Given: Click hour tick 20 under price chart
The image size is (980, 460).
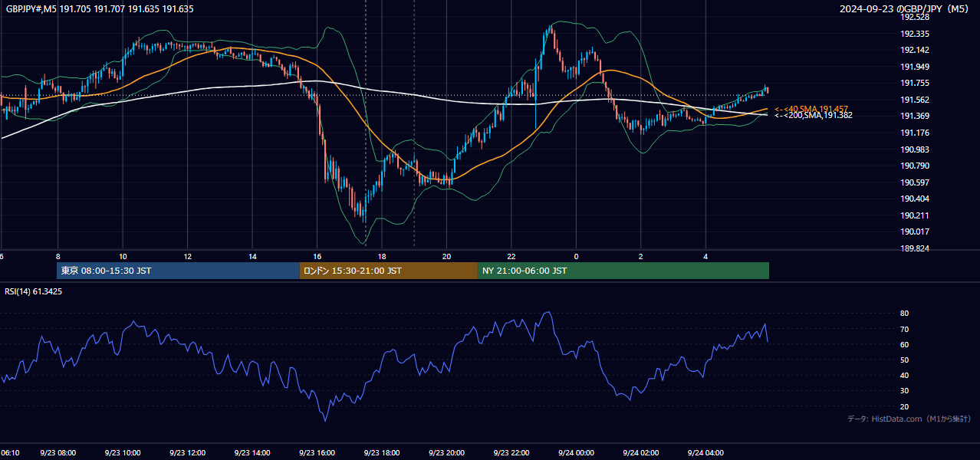Looking at the screenshot, I should [x=446, y=256].
